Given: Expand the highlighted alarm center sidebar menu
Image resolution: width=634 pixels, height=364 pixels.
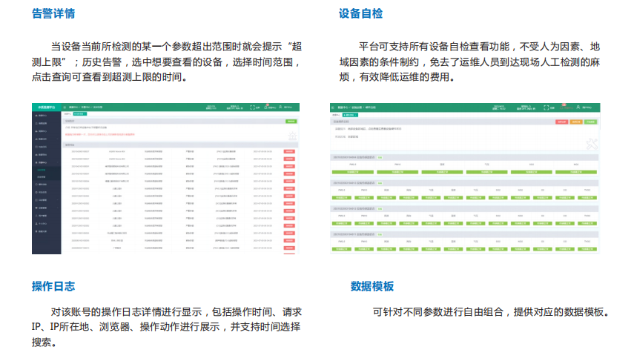Looking at the screenshot, I should [46, 162].
